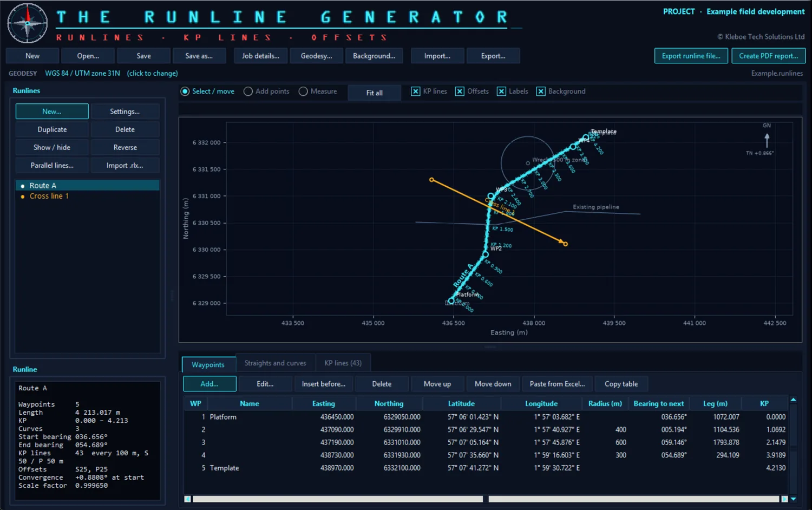Click the New toolbar button
This screenshot has height=510, width=812.
tap(32, 56)
